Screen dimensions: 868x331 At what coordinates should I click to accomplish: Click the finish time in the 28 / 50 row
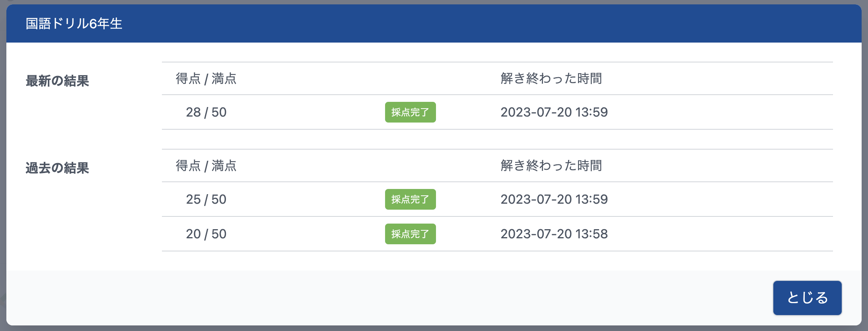click(x=554, y=112)
